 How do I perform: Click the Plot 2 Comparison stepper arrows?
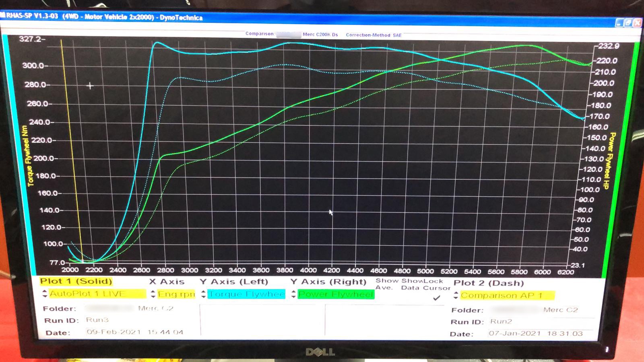(x=456, y=296)
